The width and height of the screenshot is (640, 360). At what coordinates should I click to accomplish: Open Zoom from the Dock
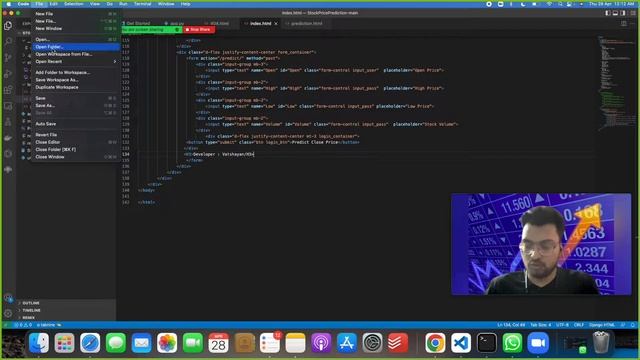point(538,343)
